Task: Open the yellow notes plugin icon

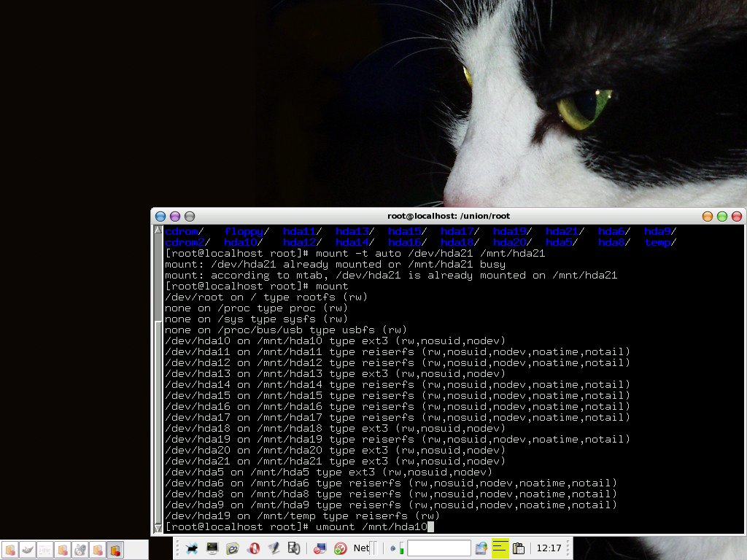Action: click(500, 548)
